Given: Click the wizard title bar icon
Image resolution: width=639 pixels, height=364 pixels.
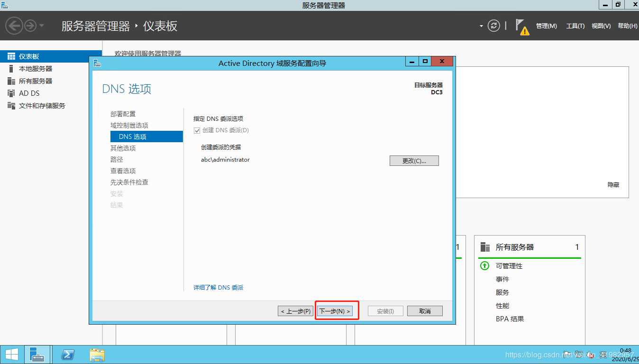Looking at the screenshot, I should [x=97, y=63].
